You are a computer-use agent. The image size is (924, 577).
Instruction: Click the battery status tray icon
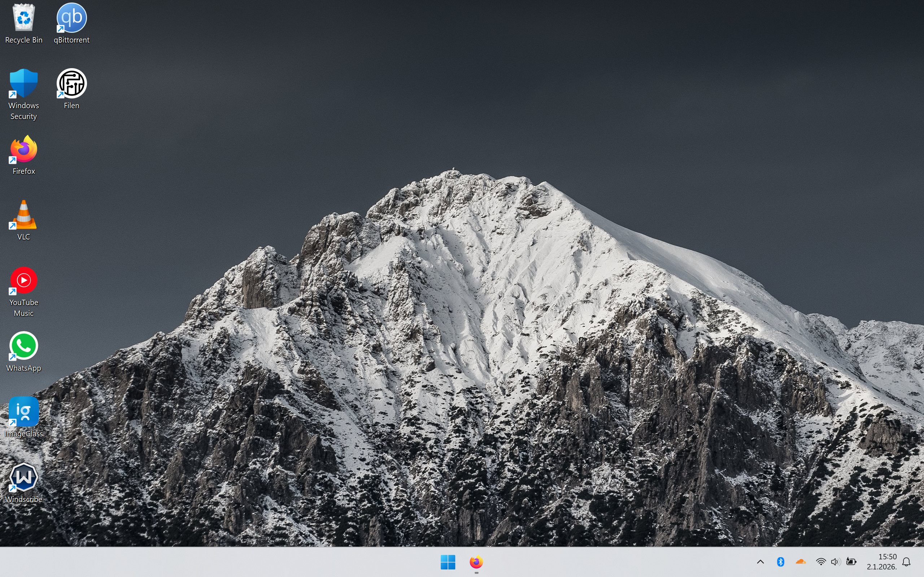click(x=851, y=562)
